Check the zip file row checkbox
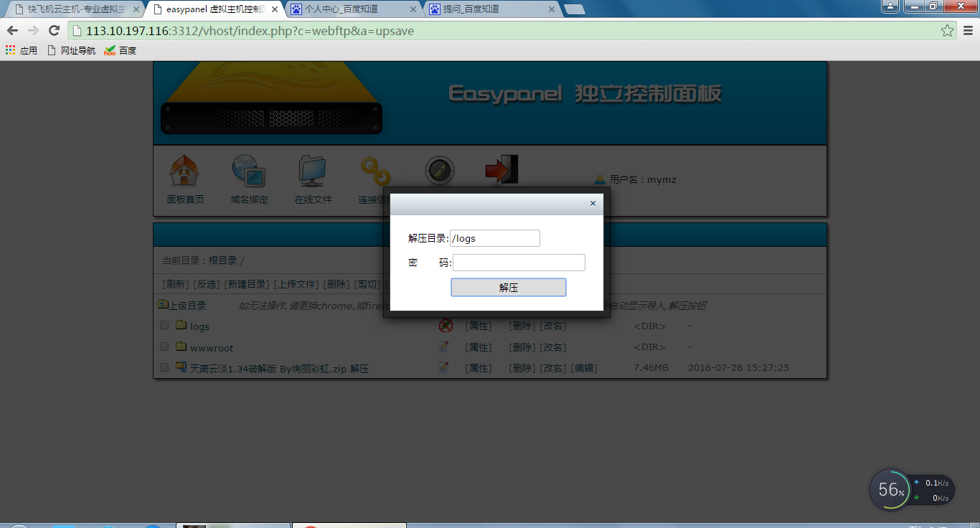The height and width of the screenshot is (528, 980). click(164, 367)
